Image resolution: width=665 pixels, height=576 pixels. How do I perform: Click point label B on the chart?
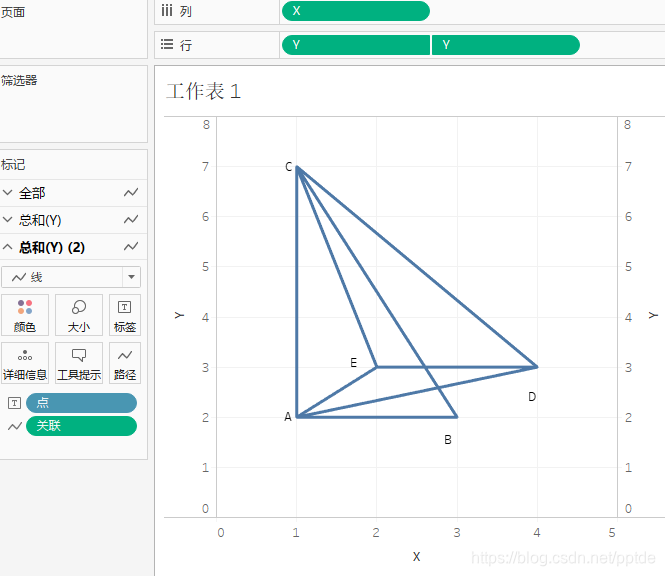click(448, 440)
